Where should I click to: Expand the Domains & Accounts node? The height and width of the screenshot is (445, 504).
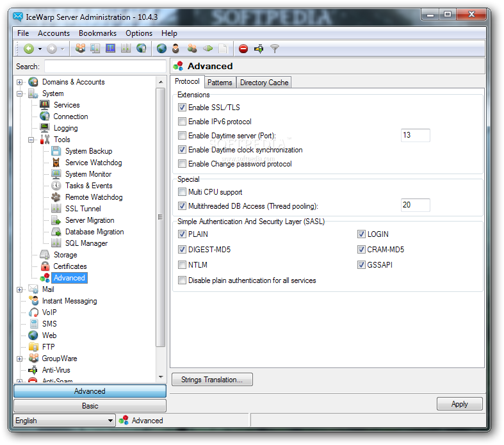click(20, 82)
